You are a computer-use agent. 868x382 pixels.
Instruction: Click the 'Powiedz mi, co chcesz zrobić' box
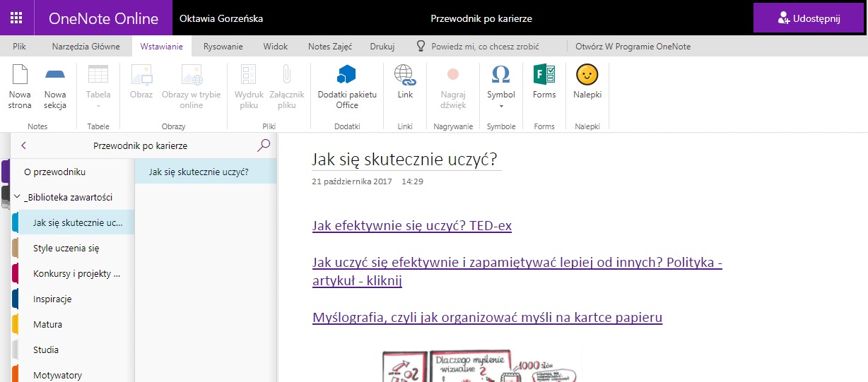click(x=478, y=47)
